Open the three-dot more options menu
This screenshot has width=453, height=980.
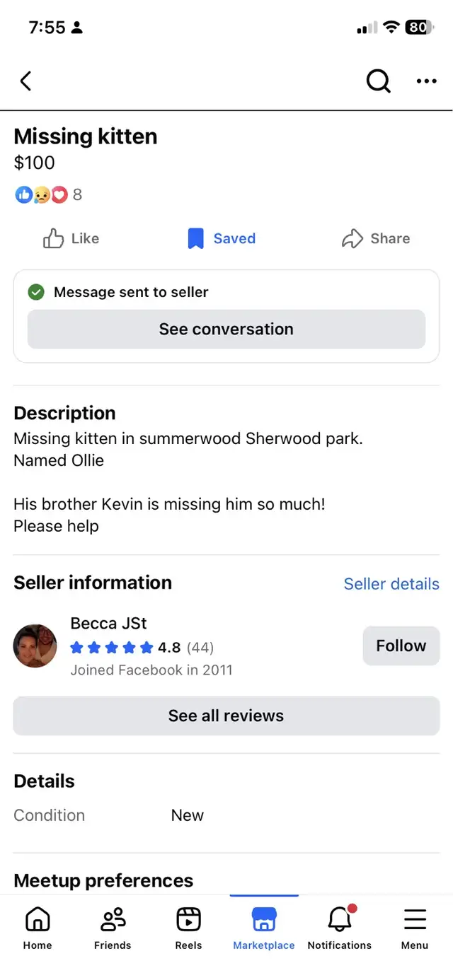[426, 81]
